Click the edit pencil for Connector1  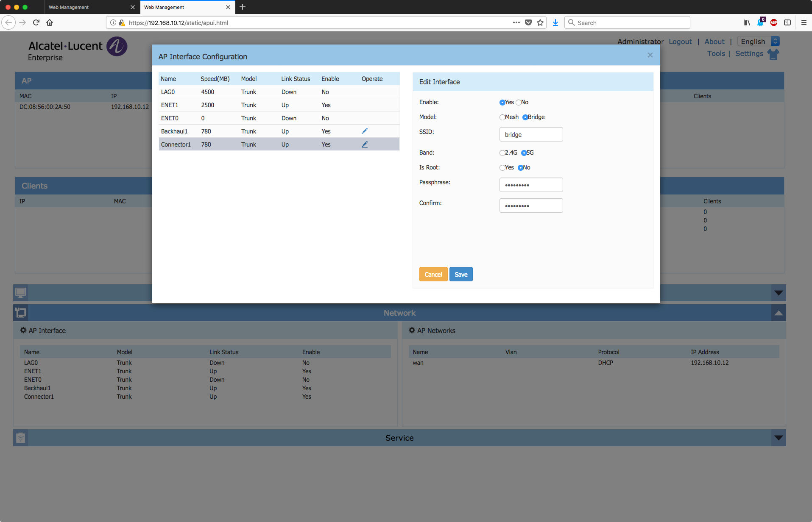(x=364, y=144)
